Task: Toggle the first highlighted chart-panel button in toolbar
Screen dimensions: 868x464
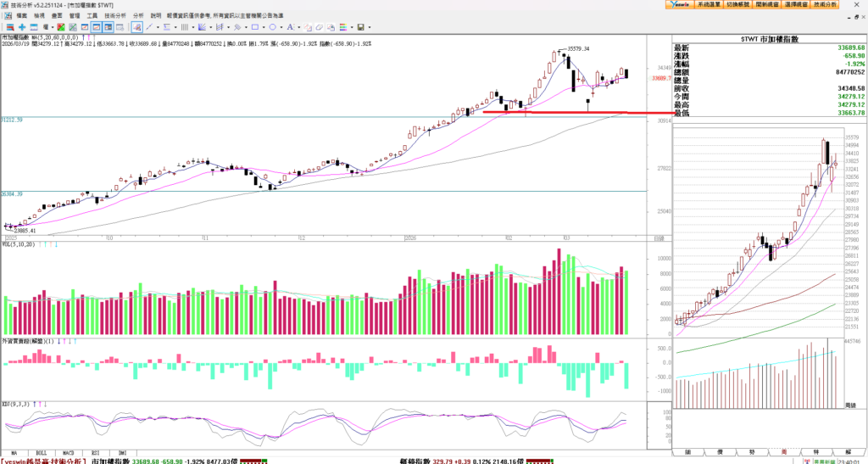Action: click(97, 27)
